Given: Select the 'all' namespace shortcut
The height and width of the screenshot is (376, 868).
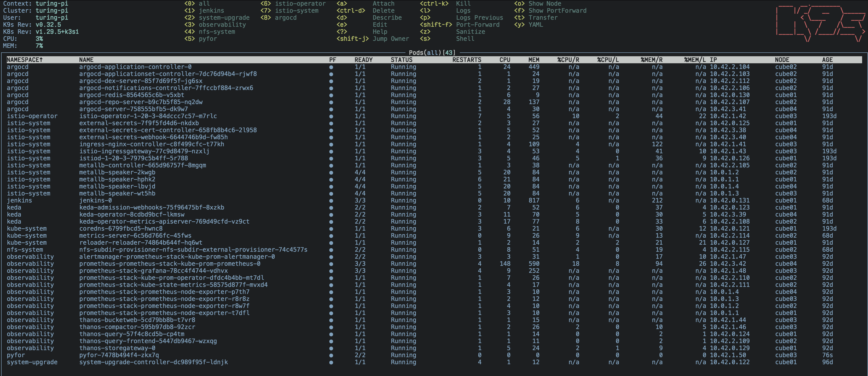Looking at the screenshot, I should (197, 4).
